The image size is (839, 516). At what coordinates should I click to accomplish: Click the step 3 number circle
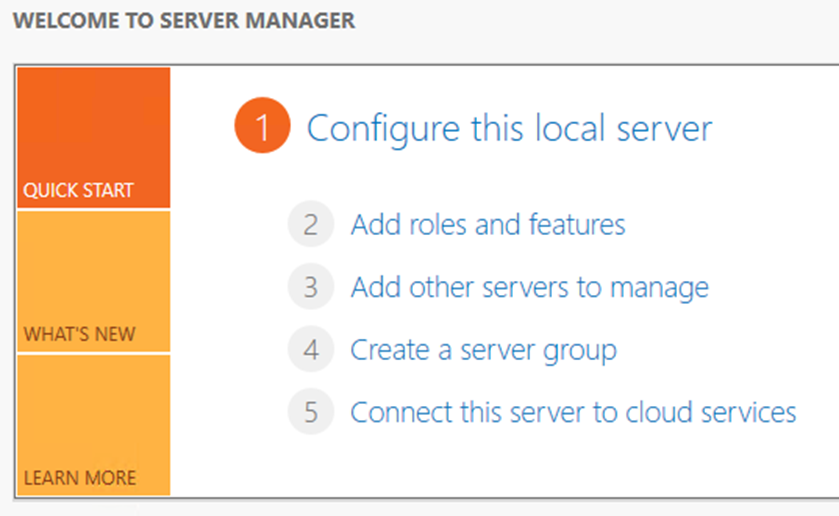311,286
